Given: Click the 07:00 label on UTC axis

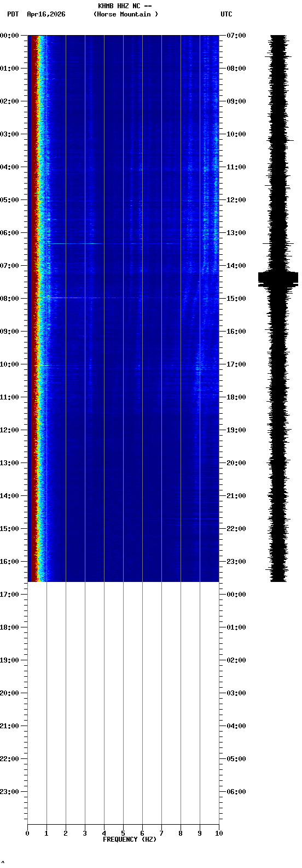Looking at the screenshot, I should (236, 36).
